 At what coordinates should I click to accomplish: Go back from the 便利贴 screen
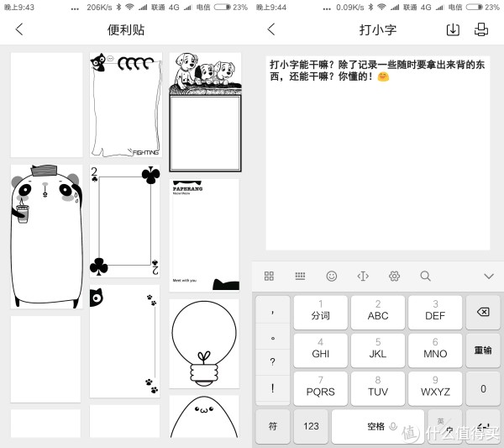point(19,29)
